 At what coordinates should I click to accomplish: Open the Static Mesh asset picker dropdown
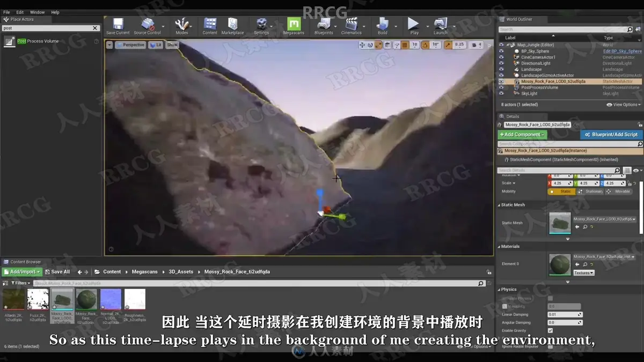[x=606, y=219]
